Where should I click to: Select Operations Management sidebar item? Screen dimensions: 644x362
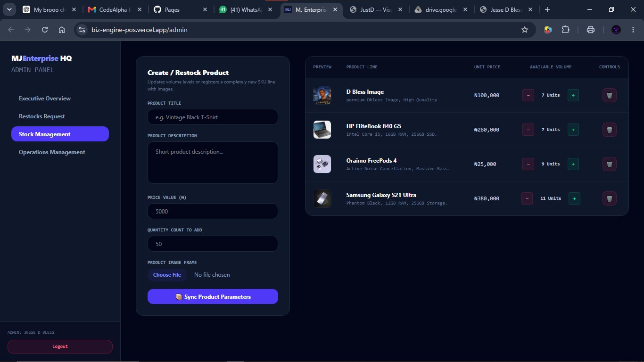52,152
